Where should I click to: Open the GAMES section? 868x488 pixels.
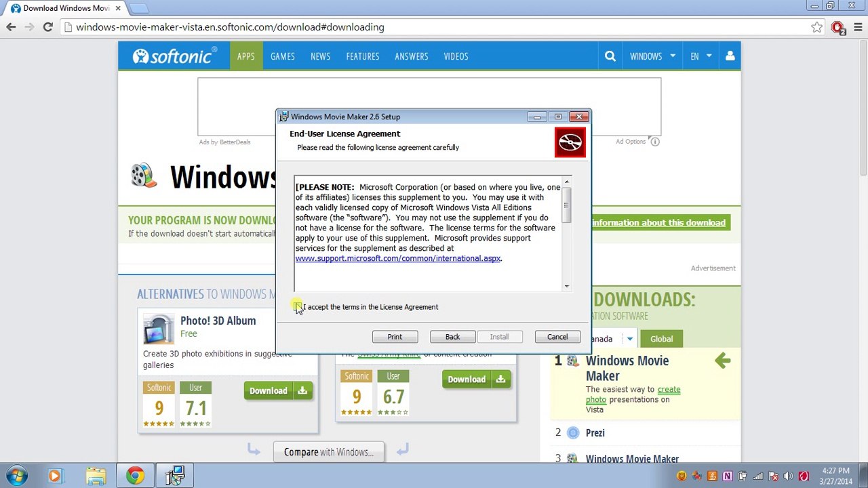tap(283, 56)
